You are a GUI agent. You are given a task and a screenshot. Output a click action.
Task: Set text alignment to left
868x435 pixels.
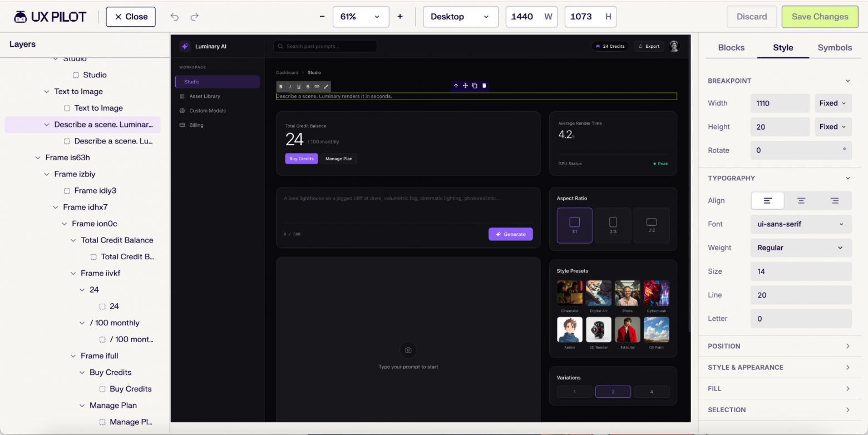767,201
